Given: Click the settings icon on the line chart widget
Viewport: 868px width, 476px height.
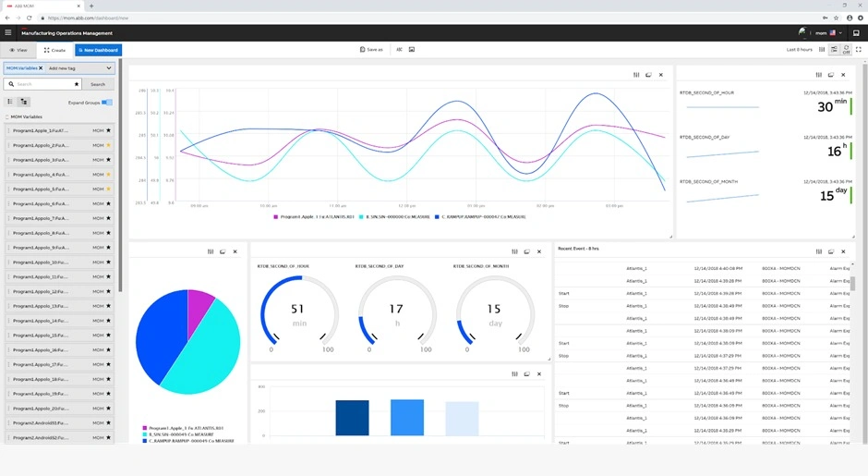Looking at the screenshot, I should [636, 75].
